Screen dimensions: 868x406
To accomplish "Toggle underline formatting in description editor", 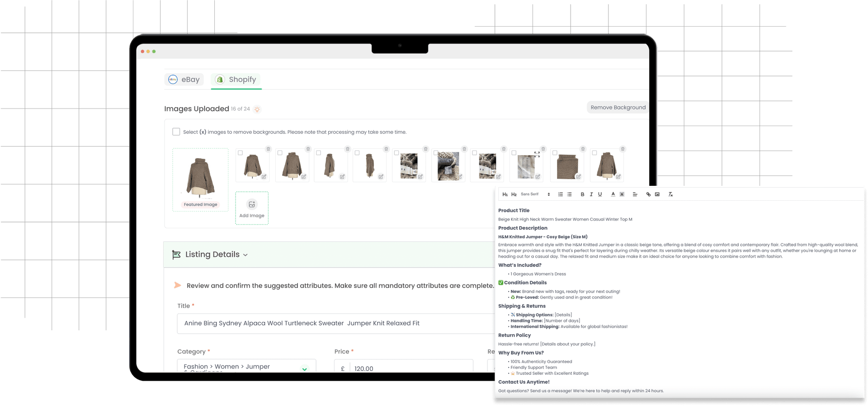I will pyautogui.click(x=600, y=194).
